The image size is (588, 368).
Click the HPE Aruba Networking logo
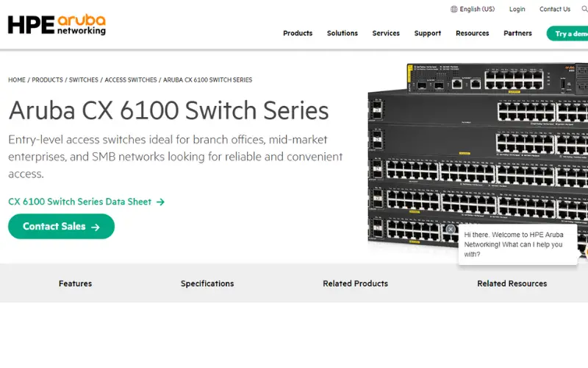[57, 25]
